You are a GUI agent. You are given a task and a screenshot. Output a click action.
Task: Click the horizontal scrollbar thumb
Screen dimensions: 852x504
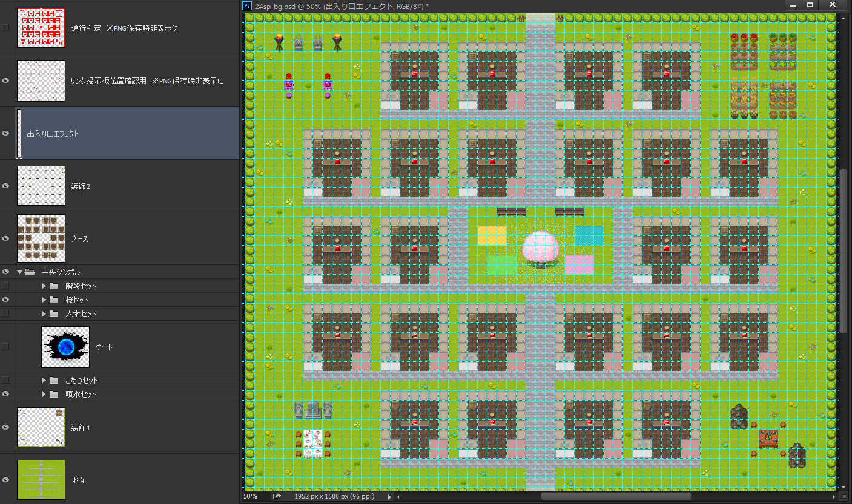pyautogui.click(x=615, y=496)
